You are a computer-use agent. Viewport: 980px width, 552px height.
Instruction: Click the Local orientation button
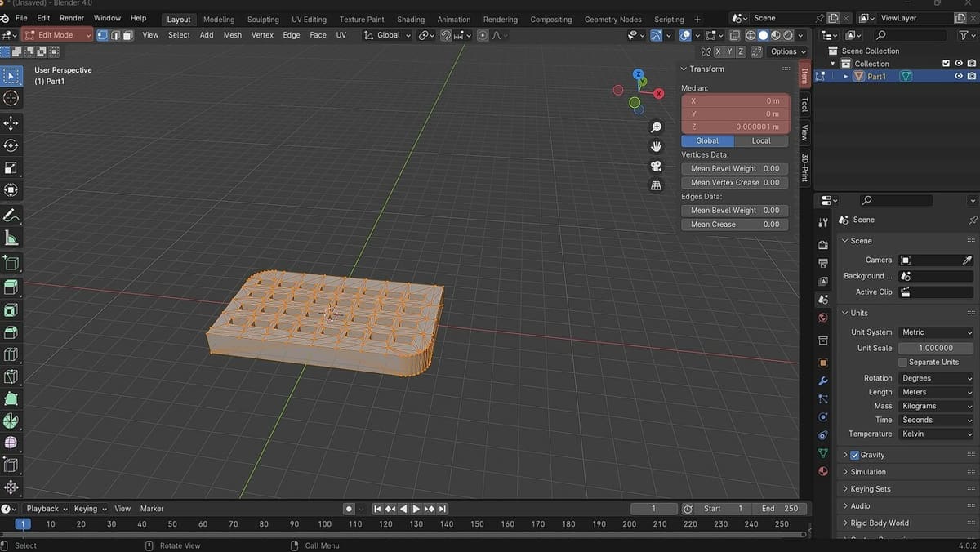[761, 141]
